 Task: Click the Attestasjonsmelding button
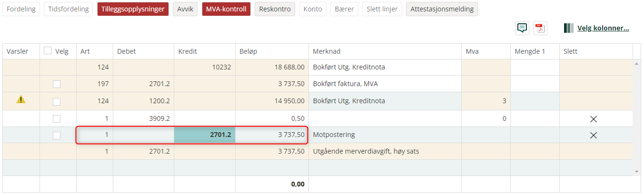(442, 9)
